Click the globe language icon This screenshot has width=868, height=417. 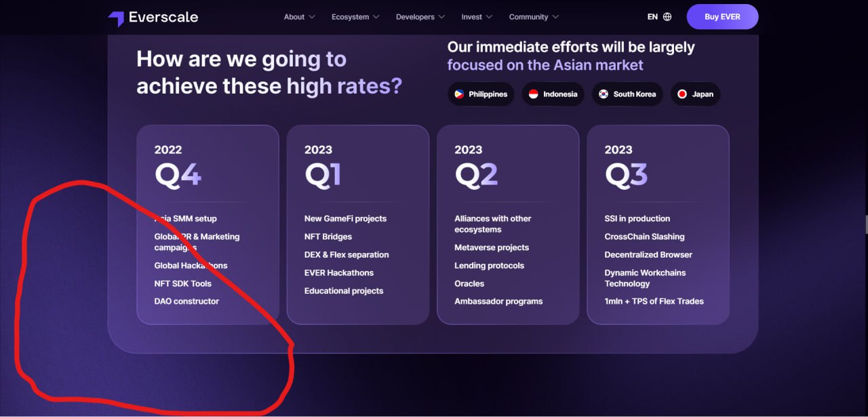point(667,17)
